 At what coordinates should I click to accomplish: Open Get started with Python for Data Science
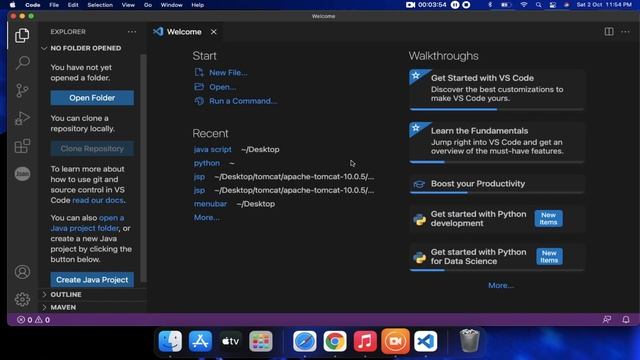tap(496, 257)
